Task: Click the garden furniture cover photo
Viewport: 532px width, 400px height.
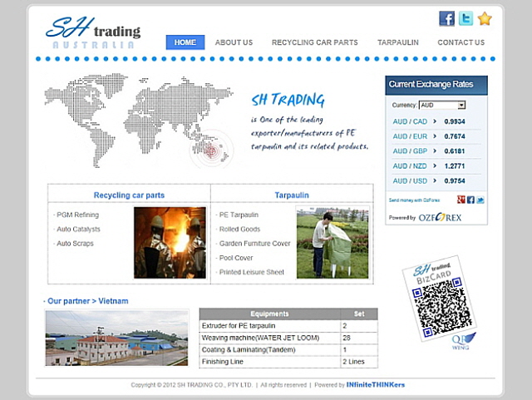Action: 332,243
